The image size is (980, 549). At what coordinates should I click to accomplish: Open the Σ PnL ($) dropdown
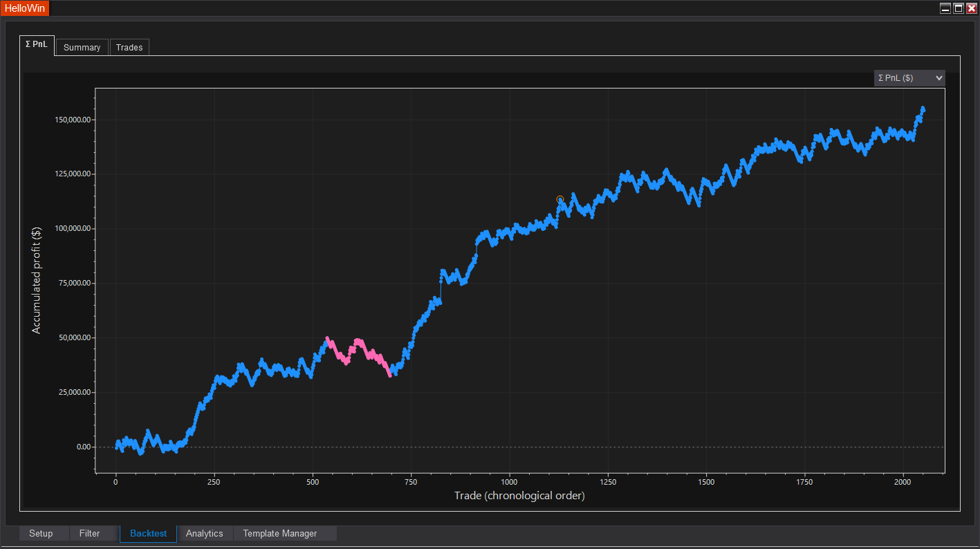(909, 78)
